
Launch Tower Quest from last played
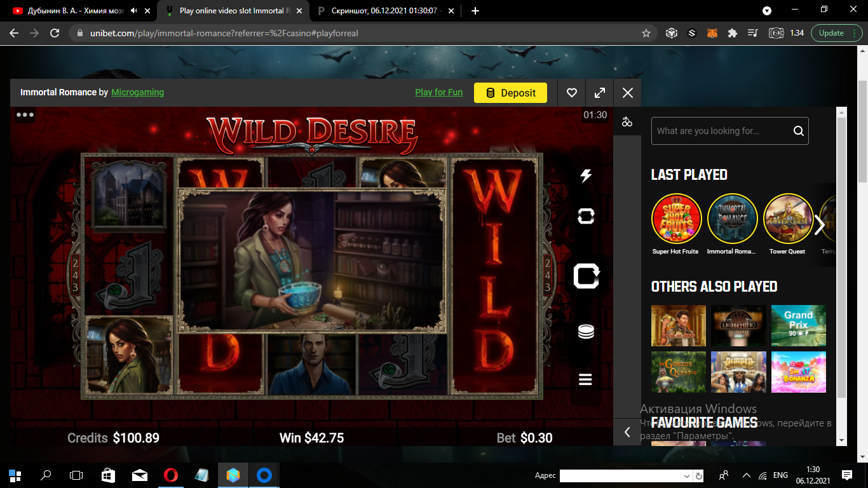pos(788,219)
